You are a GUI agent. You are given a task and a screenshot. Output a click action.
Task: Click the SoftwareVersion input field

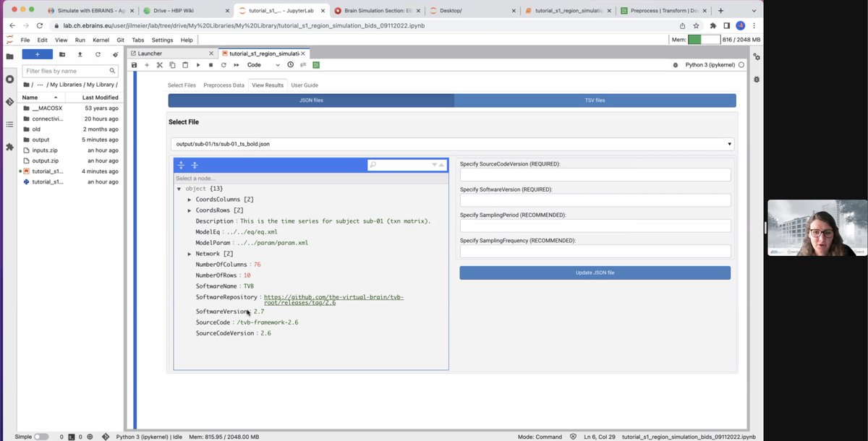tap(595, 200)
